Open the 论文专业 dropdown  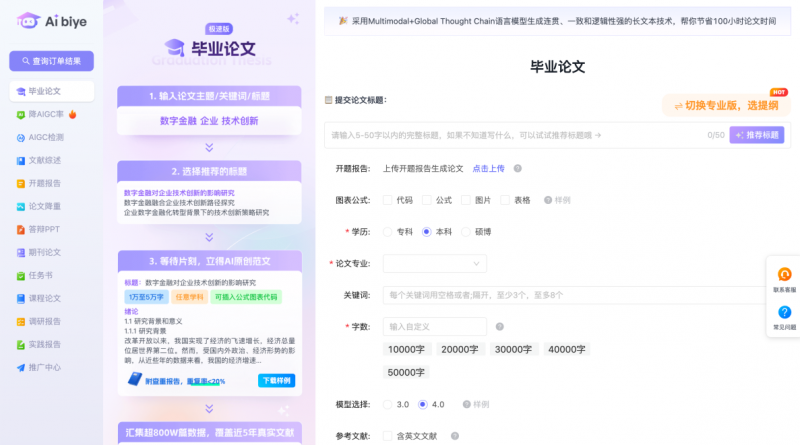[x=435, y=263]
